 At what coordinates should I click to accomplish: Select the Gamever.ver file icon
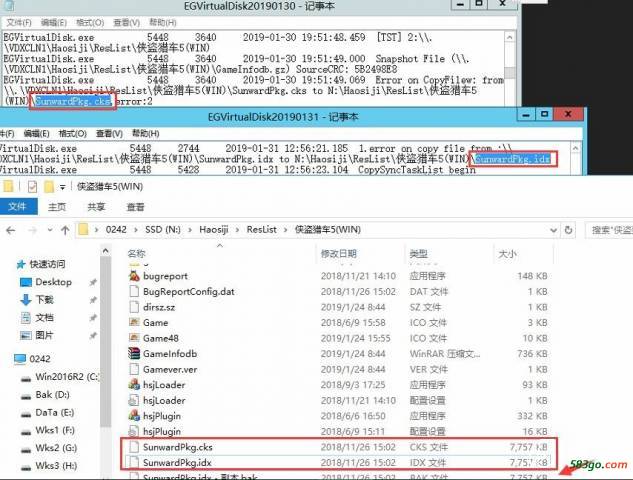coord(134,369)
